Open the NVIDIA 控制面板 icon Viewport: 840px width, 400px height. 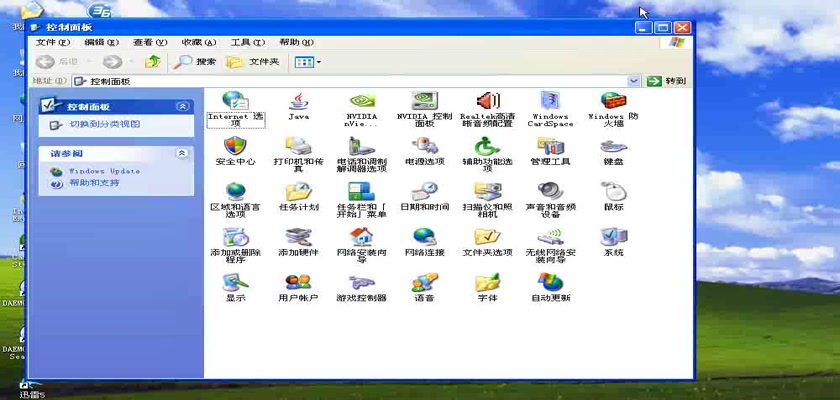click(x=424, y=101)
